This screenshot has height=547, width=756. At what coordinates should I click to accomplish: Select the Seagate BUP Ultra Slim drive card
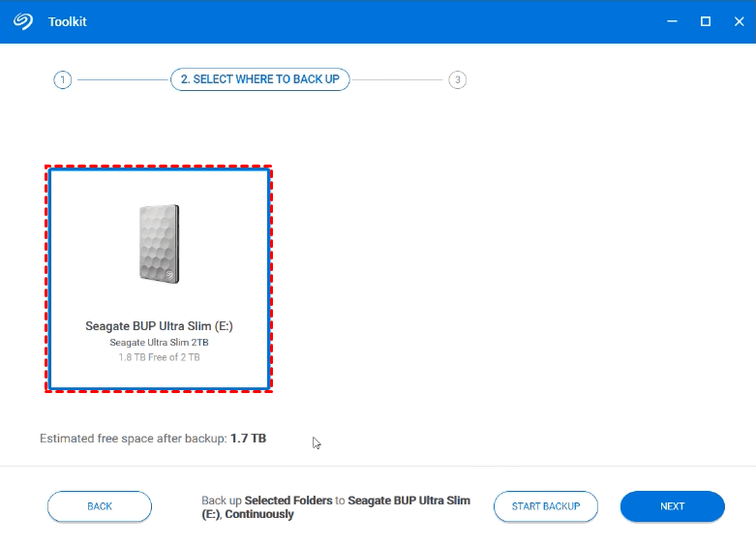coord(159,279)
